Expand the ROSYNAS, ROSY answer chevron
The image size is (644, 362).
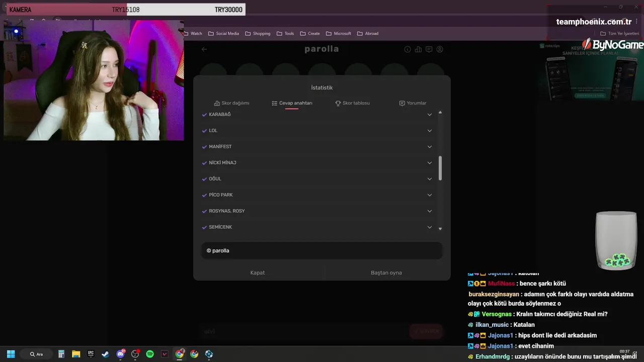click(x=430, y=211)
